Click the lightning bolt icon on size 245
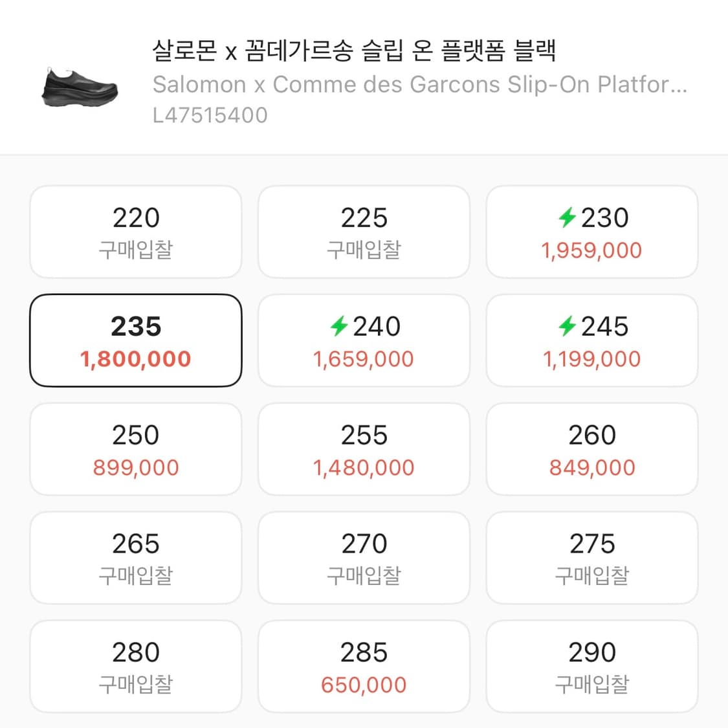Viewport: 728px width, 728px height. [x=569, y=327]
